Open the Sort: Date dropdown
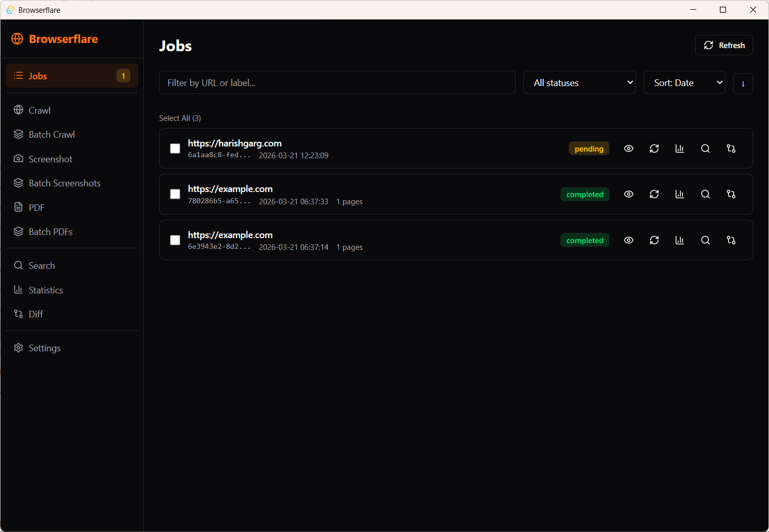769x532 pixels. pos(684,82)
